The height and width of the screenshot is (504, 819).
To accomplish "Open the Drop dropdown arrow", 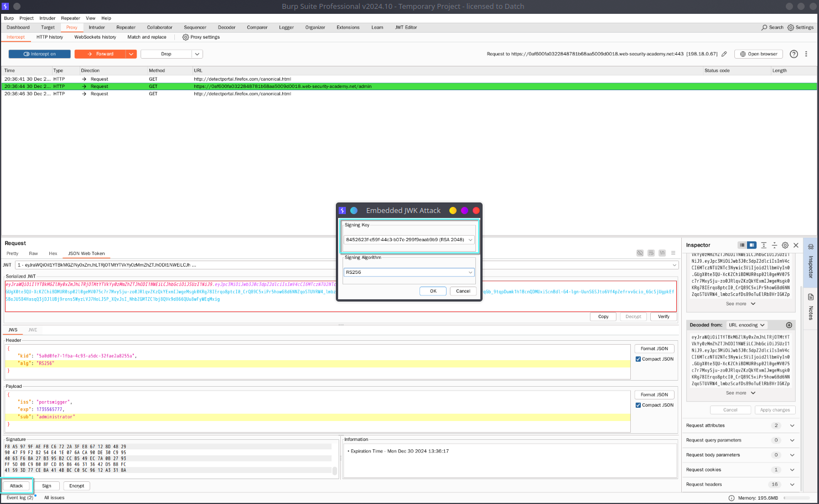I will pyautogui.click(x=198, y=54).
